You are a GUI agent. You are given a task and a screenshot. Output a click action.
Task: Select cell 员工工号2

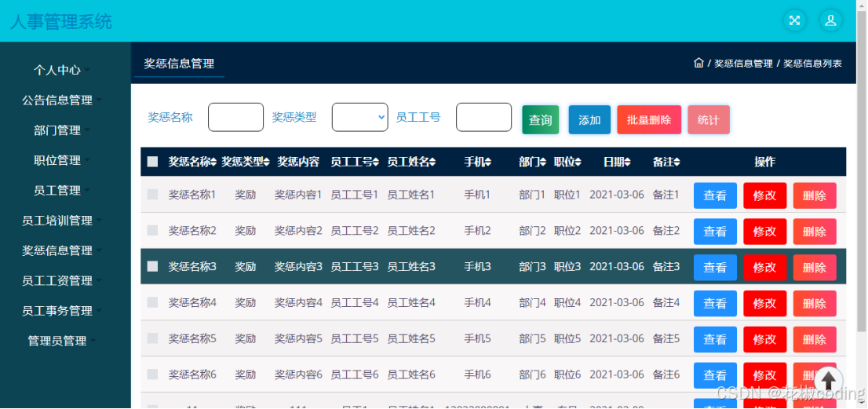point(355,230)
